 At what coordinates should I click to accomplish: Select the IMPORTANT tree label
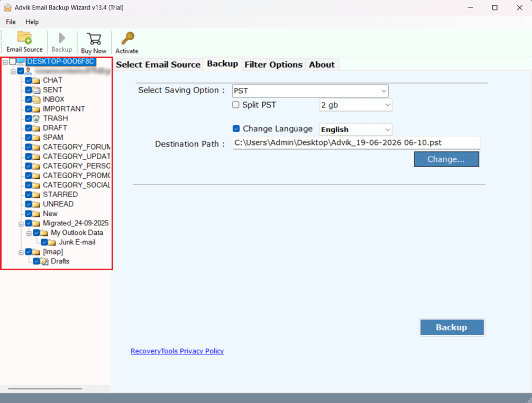pos(64,109)
